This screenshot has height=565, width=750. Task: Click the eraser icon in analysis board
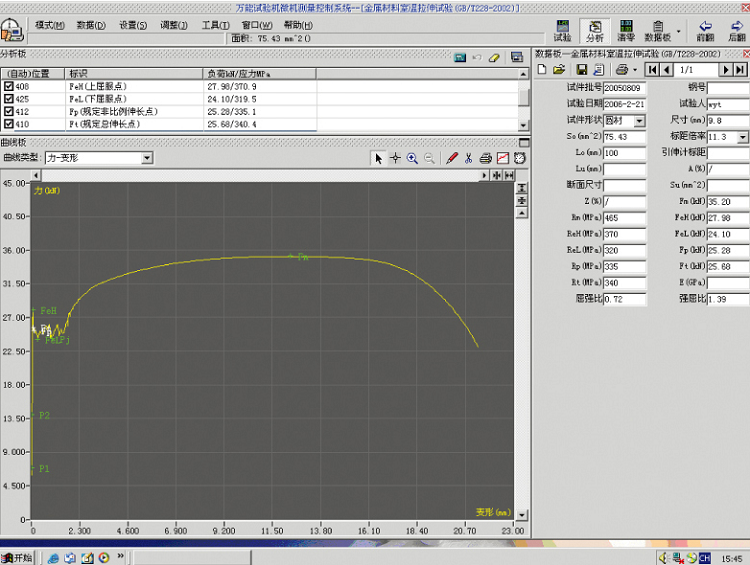(494, 57)
